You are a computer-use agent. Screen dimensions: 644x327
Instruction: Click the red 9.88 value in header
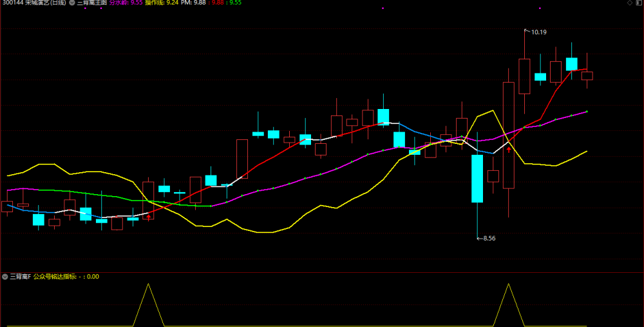click(216, 3)
